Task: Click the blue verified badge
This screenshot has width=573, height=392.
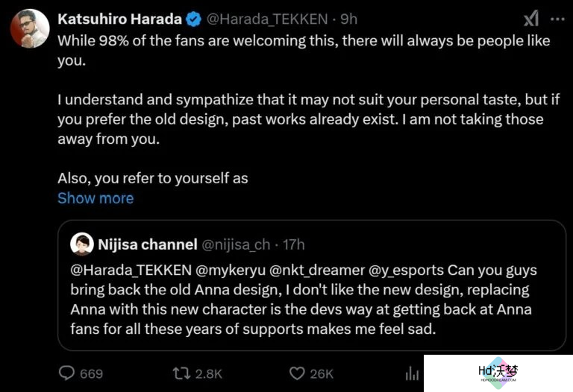Action: pos(194,19)
